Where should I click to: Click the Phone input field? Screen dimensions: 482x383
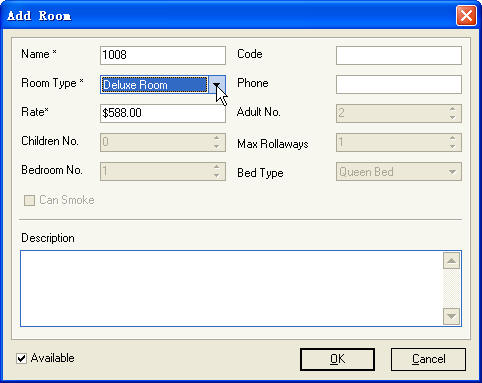[x=399, y=84]
